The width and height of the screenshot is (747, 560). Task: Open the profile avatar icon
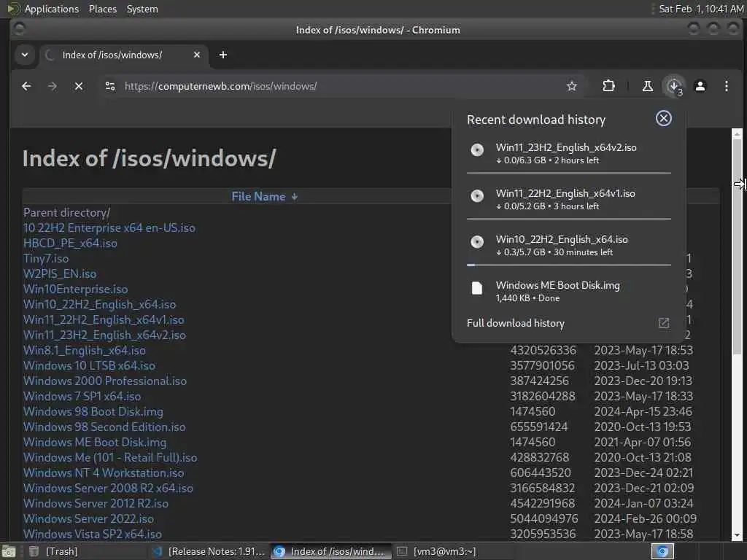pyautogui.click(x=700, y=86)
